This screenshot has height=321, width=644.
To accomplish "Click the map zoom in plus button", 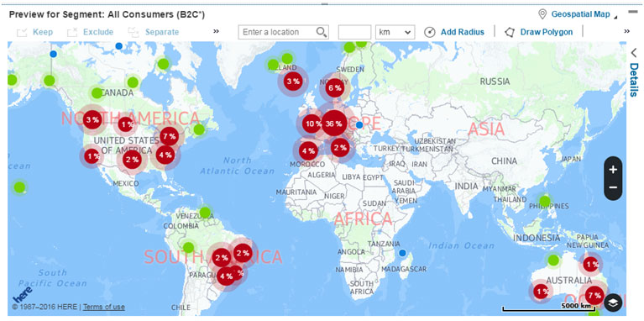I will point(613,170).
